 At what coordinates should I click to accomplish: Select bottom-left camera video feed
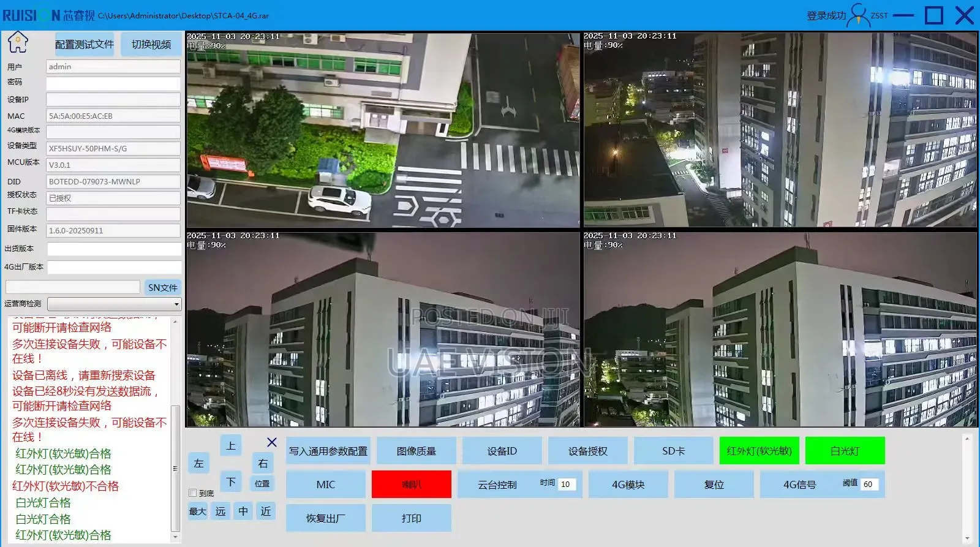pos(383,329)
